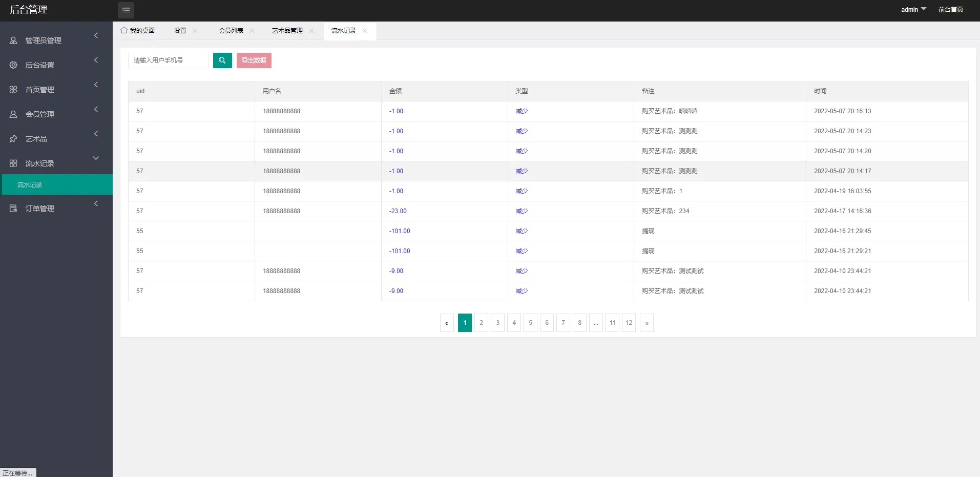Image resolution: width=980 pixels, height=477 pixels.
Task: Switch to the 设置 tab
Action: [180, 31]
